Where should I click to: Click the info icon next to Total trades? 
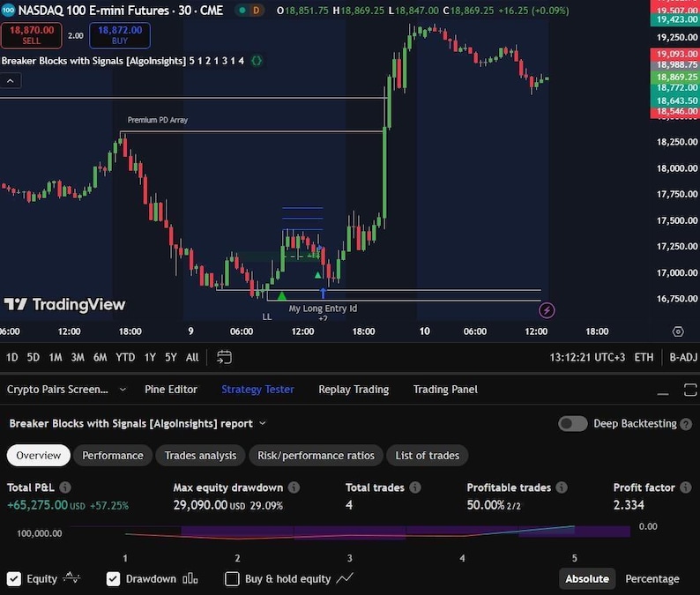pos(415,487)
